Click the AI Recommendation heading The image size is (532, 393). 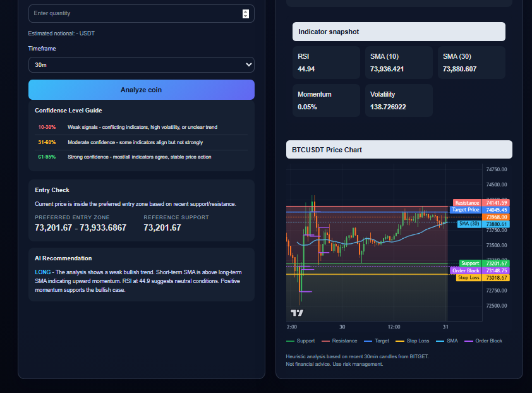click(x=63, y=258)
